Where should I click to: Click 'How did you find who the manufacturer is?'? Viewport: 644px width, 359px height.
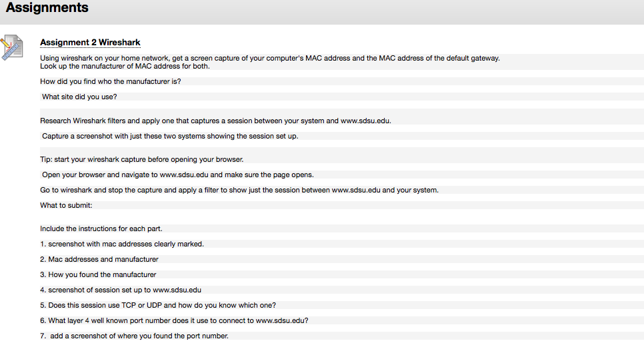pos(111,81)
